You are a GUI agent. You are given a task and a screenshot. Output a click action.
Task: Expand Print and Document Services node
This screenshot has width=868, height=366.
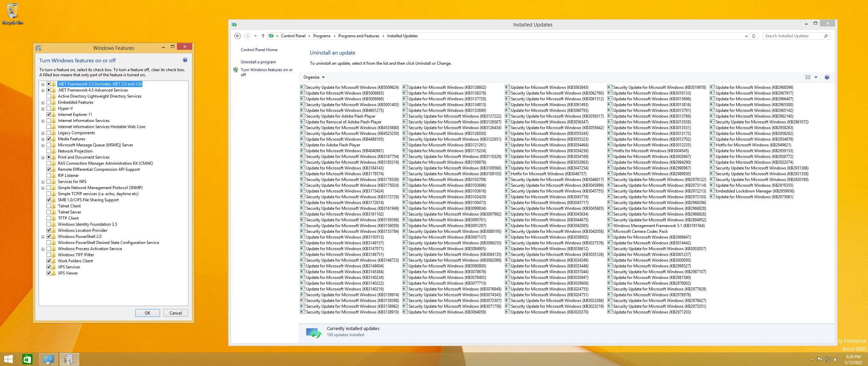pyautogui.click(x=43, y=158)
